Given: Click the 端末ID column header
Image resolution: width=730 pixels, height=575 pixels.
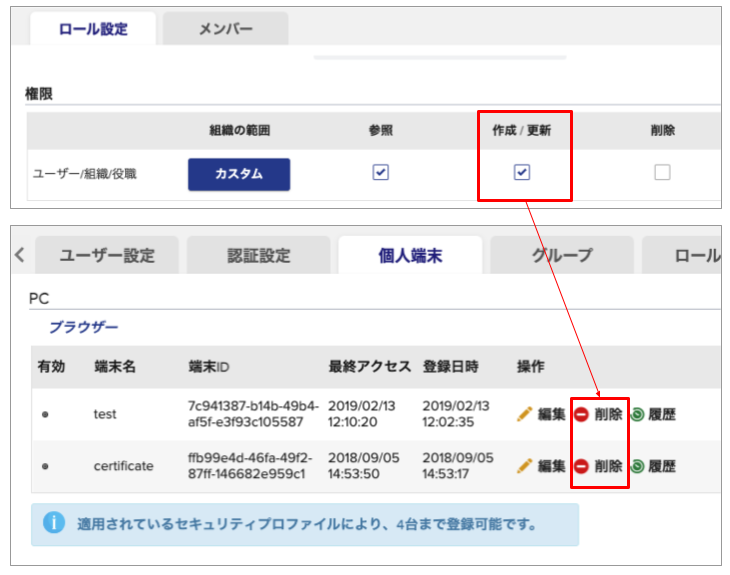Looking at the screenshot, I should 209,366.
